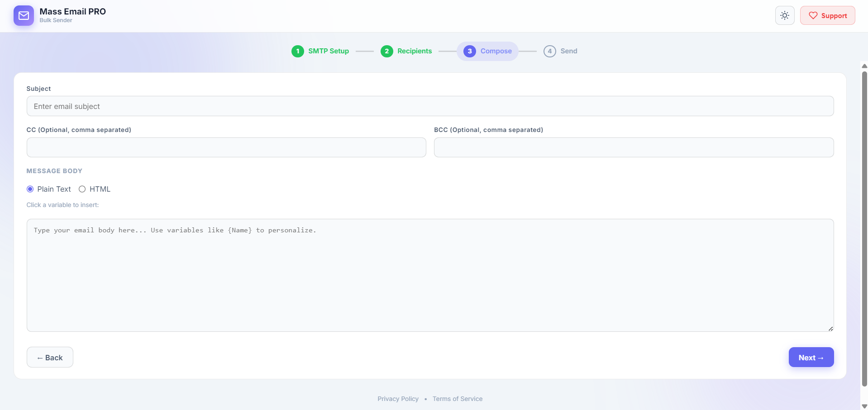Open the Support button with the heart icon

pyautogui.click(x=827, y=15)
